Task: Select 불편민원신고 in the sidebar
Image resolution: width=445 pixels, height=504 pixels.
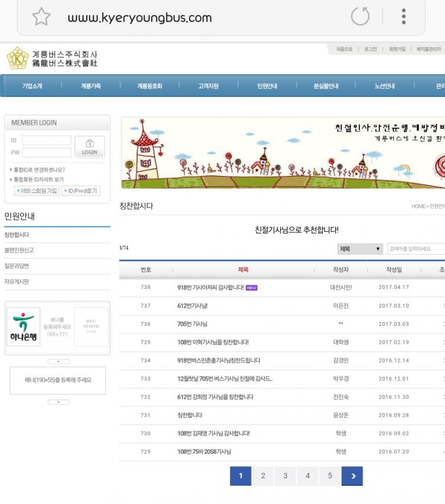Action: point(19,250)
